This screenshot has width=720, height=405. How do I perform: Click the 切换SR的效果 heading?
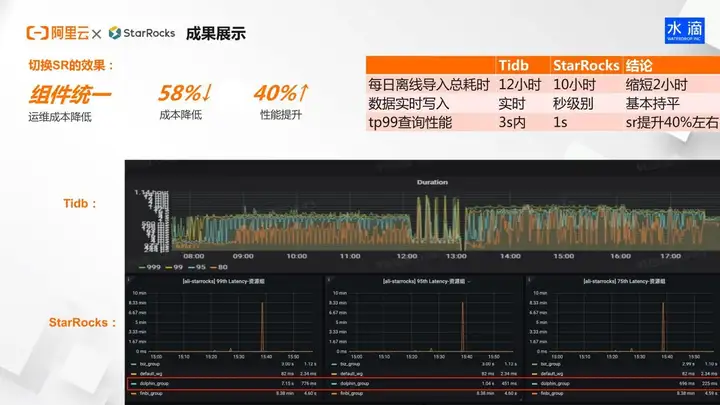pos(71,65)
